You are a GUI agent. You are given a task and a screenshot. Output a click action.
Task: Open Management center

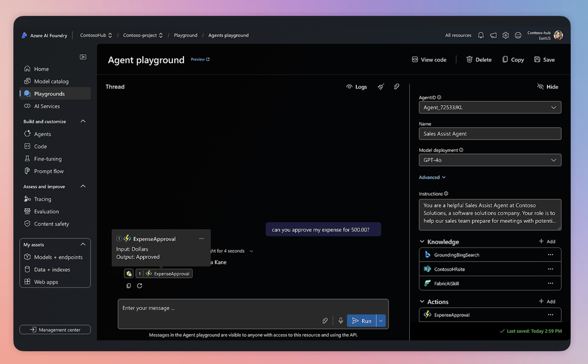[55, 329]
